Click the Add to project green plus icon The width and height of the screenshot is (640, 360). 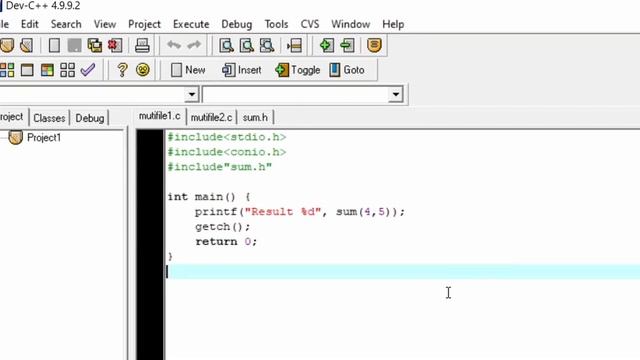pos(327,45)
